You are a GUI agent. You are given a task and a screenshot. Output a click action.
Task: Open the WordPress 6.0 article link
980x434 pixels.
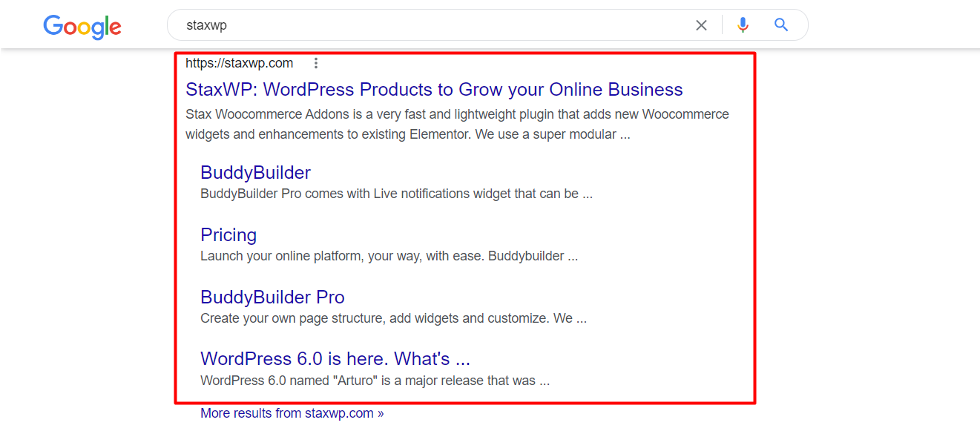click(x=335, y=358)
